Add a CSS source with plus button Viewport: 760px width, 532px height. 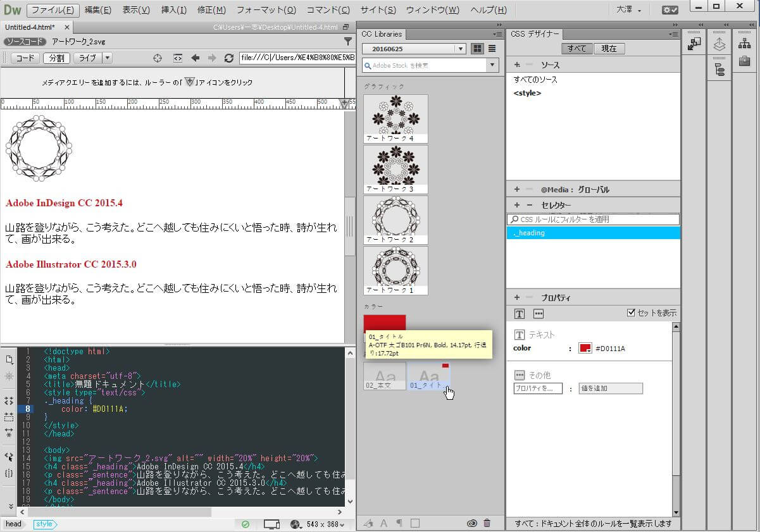coord(517,65)
